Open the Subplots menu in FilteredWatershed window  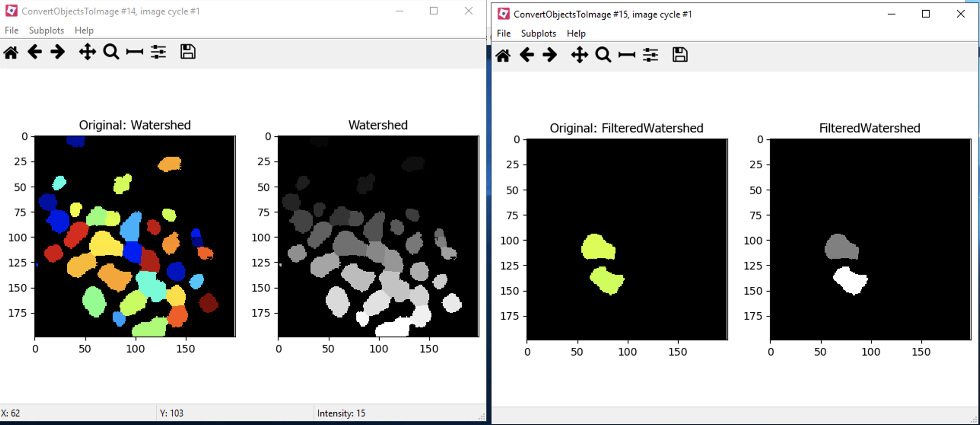tap(538, 33)
